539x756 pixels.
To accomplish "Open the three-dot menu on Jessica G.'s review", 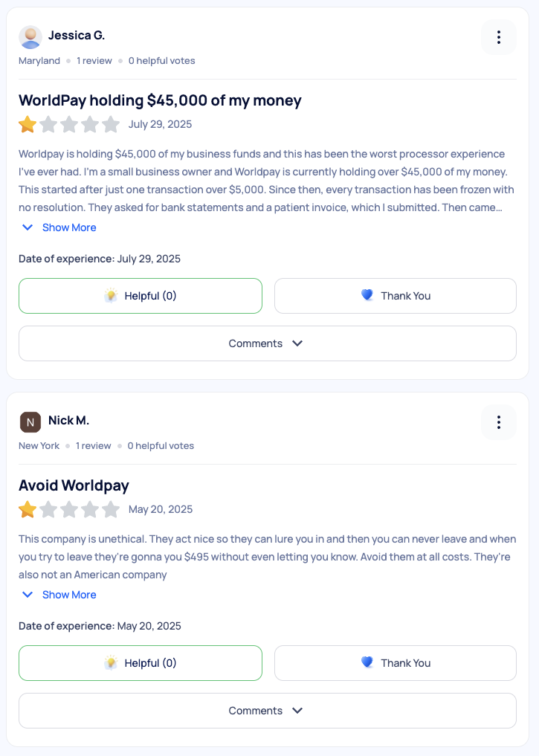I will click(499, 37).
